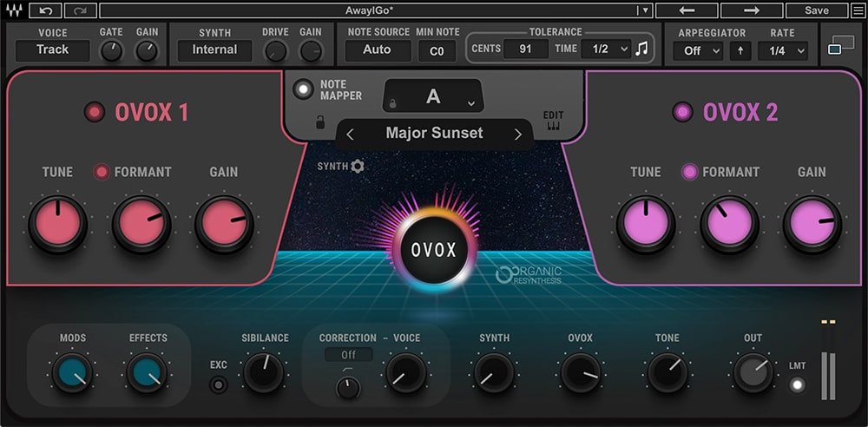Click the Edit keyboard icon
Image resolution: width=868 pixels, height=427 pixels.
[x=553, y=126]
